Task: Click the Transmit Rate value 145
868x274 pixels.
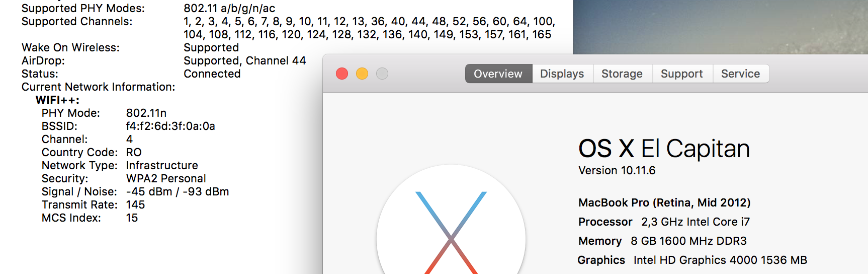Action: 135,204
